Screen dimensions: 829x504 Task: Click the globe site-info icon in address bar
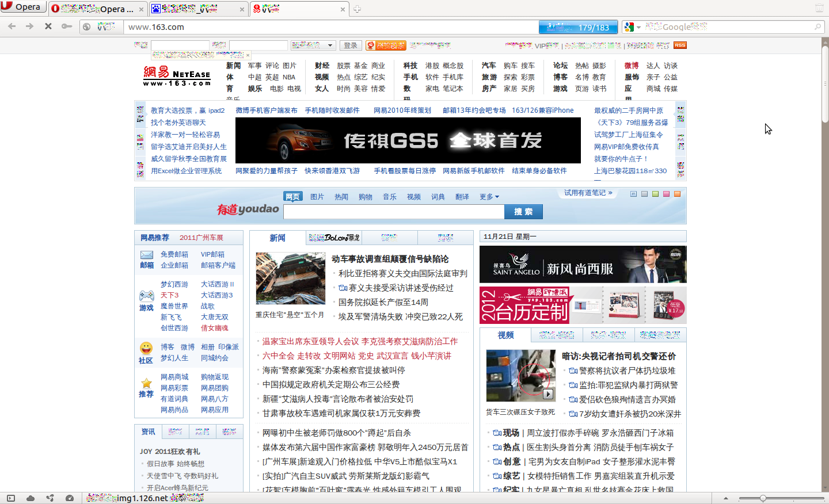(86, 27)
